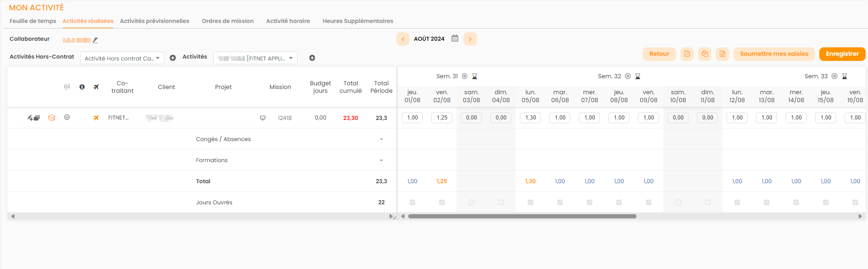Click the comment bubble icon in FITNET row
The height and width of the screenshot is (269, 868).
[x=262, y=118]
